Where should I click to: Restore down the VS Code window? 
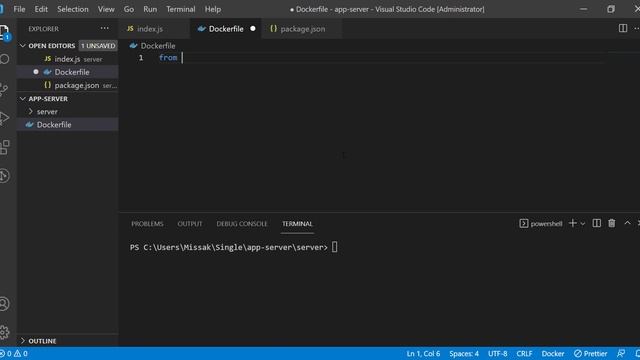611,9
